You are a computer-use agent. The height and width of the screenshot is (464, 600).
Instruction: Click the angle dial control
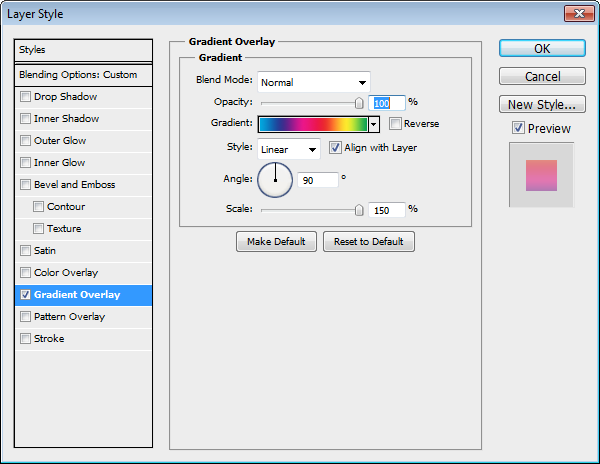[275, 180]
